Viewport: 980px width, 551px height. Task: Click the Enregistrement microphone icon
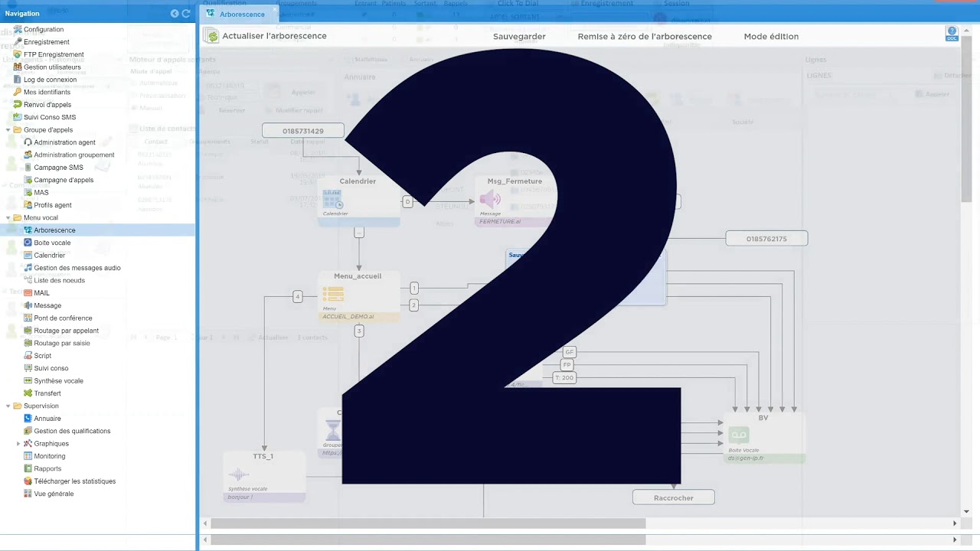[x=18, y=41]
